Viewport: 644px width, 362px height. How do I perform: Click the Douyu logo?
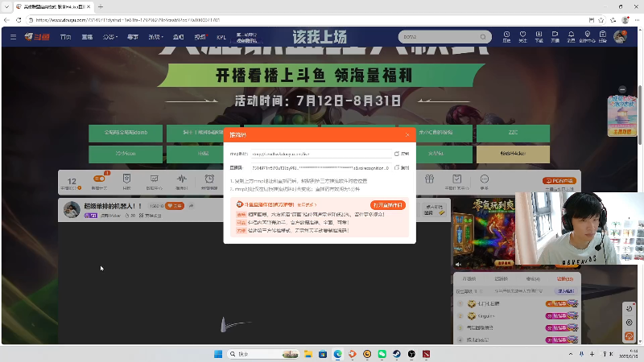(37, 37)
